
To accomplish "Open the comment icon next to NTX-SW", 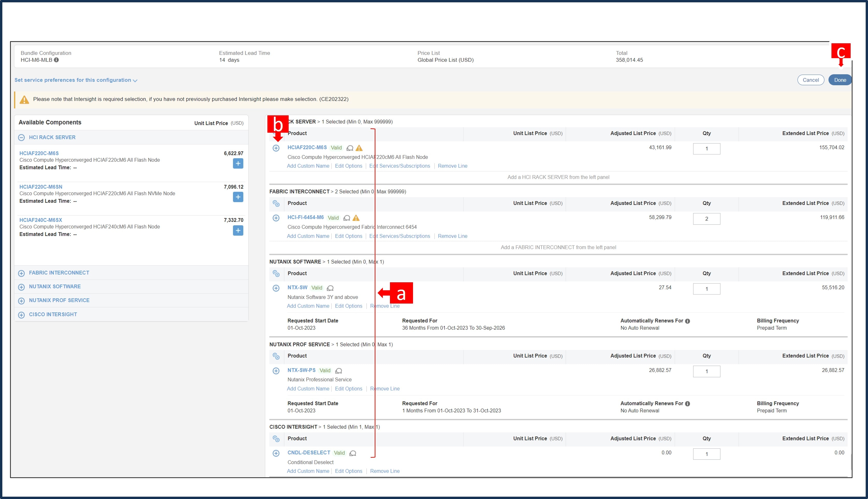I will click(x=330, y=287).
